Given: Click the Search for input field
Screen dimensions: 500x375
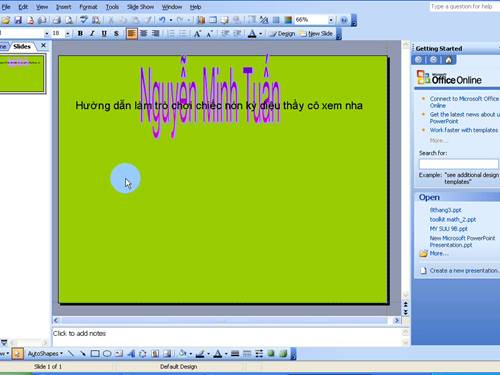Looking at the screenshot, I should tap(459, 164).
